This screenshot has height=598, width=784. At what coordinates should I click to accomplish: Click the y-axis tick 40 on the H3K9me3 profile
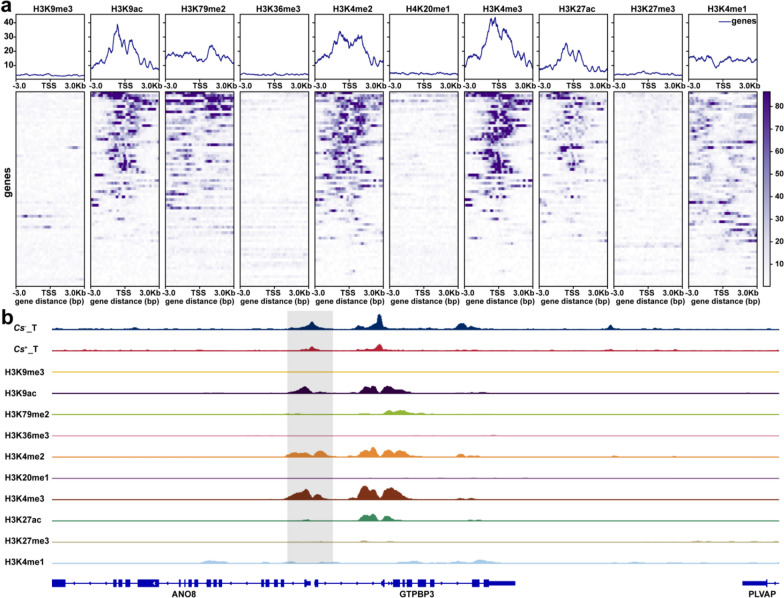point(8,22)
